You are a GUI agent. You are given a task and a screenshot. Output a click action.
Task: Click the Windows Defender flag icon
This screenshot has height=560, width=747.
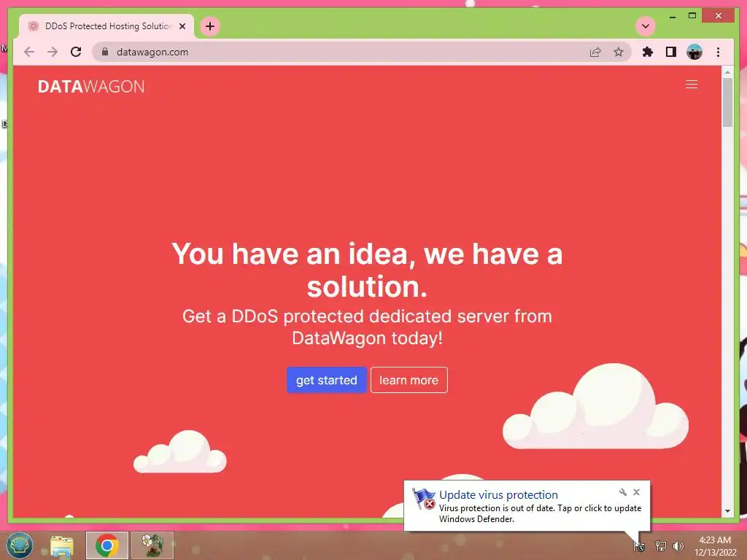(x=424, y=499)
